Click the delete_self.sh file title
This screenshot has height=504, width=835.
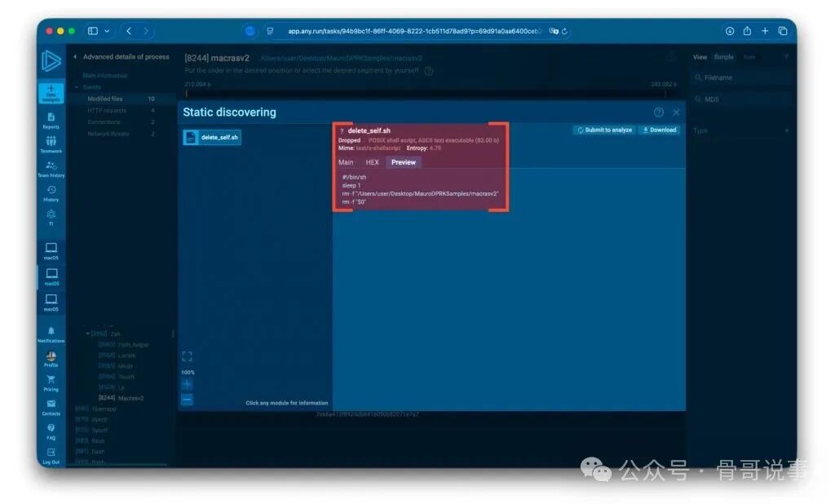[x=369, y=130]
